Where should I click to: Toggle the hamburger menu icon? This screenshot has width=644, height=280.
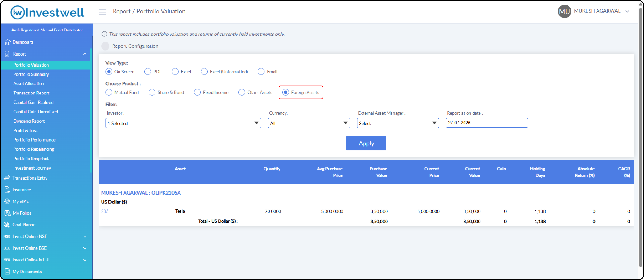tap(102, 12)
